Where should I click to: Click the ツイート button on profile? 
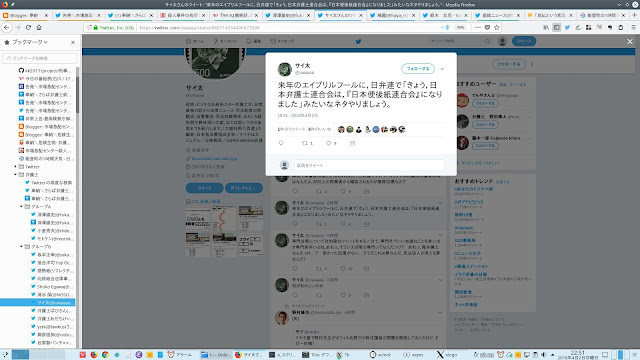click(x=204, y=188)
